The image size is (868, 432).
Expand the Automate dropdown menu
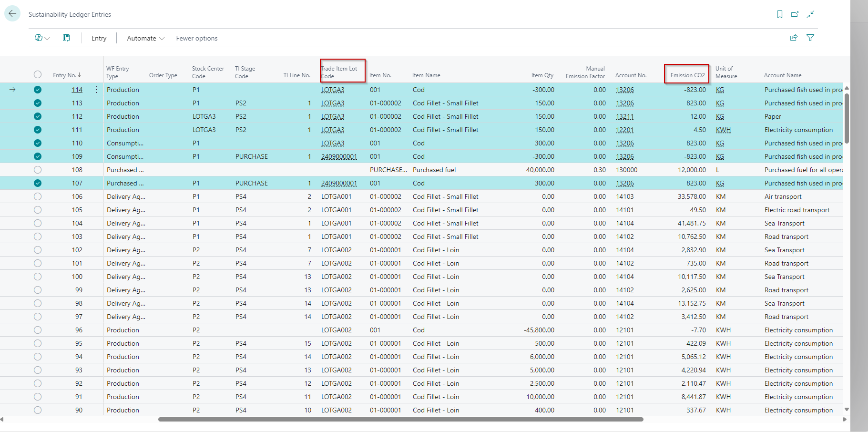[145, 38]
